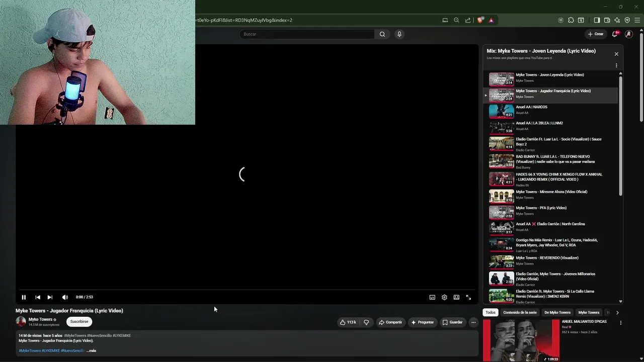Select the Contenido de la serie chip
Screen dimensions: 644x362
520,312
